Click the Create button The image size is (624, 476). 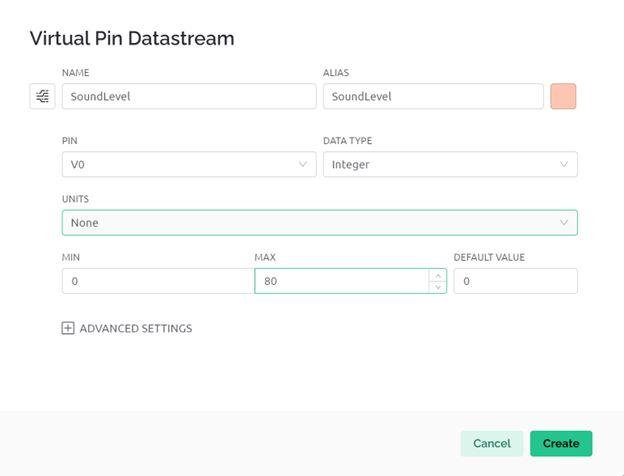click(560, 443)
